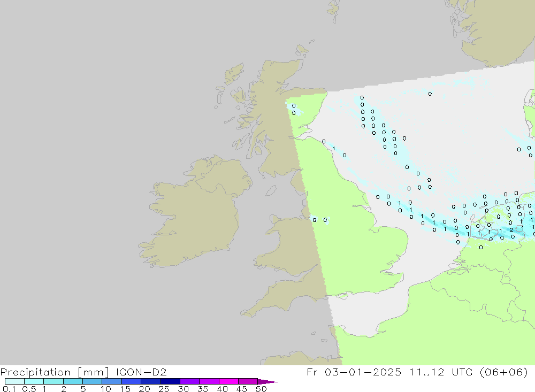Click the '35' legend scale label
Viewport: 535px width, 392px height.
tap(203, 389)
